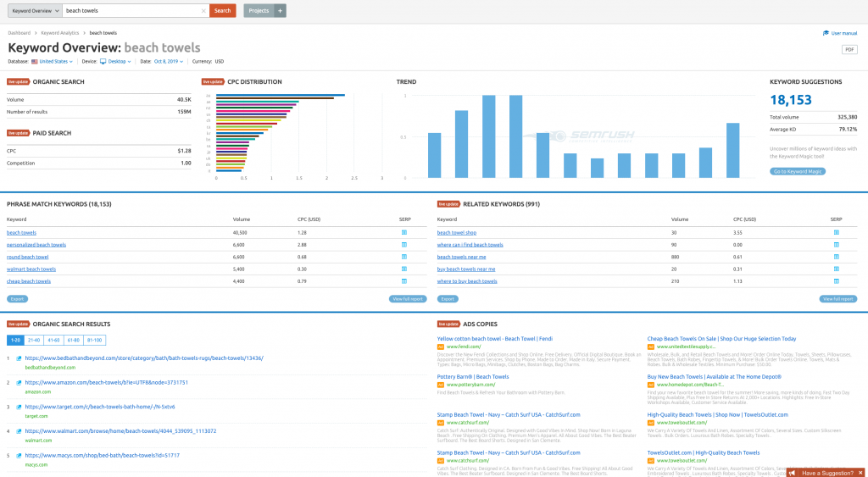868x477 pixels.
Task: Click the plus icon next to Projects
Action: [x=281, y=11]
